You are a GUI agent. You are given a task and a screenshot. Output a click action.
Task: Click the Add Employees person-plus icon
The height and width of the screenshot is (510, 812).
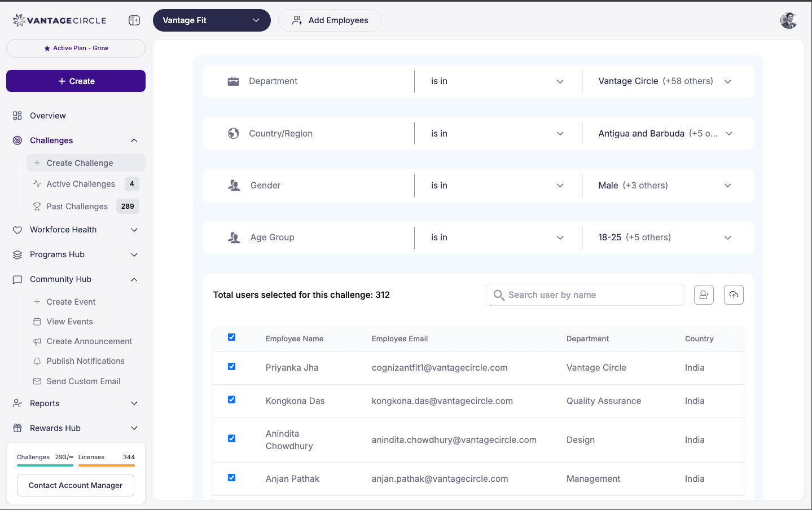[x=297, y=20]
